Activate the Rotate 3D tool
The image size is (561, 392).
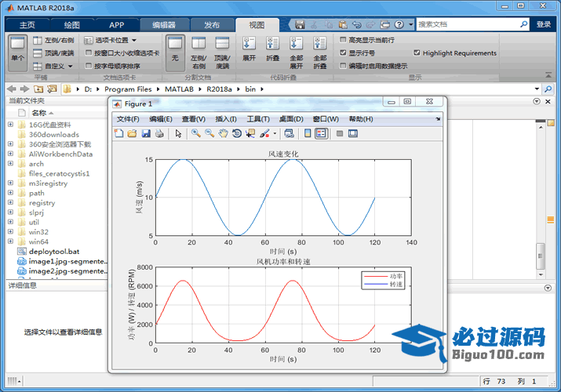point(236,133)
